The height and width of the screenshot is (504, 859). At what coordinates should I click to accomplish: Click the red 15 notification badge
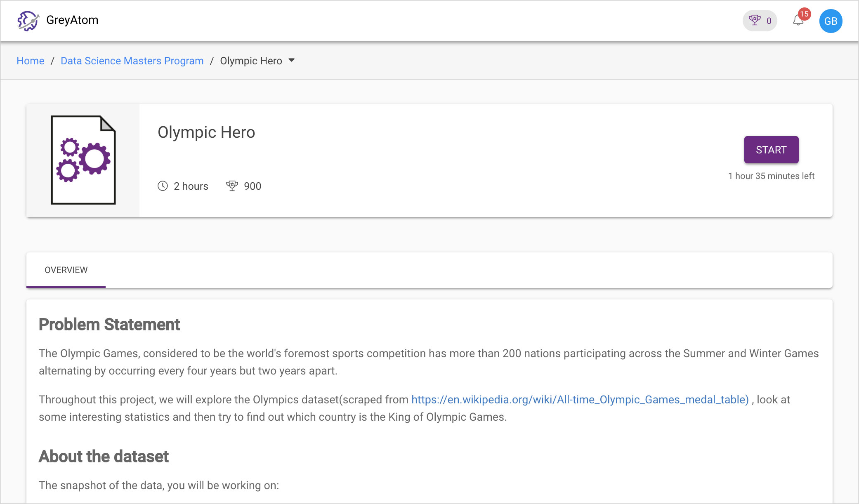click(x=804, y=14)
